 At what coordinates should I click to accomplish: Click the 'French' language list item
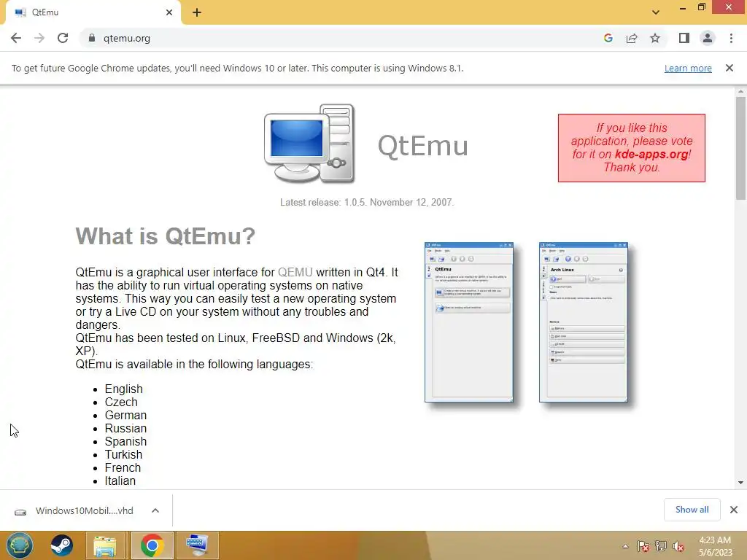(123, 467)
